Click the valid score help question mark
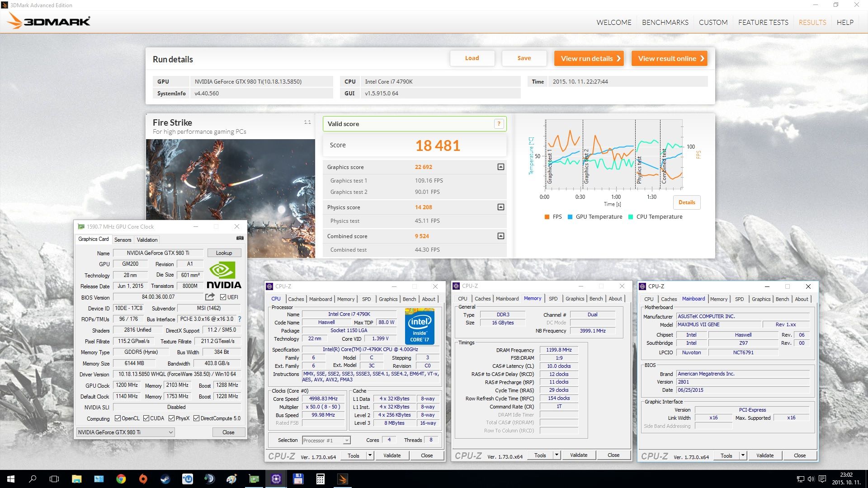Screen dimensions: 868x488 pyautogui.click(x=499, y=124)
